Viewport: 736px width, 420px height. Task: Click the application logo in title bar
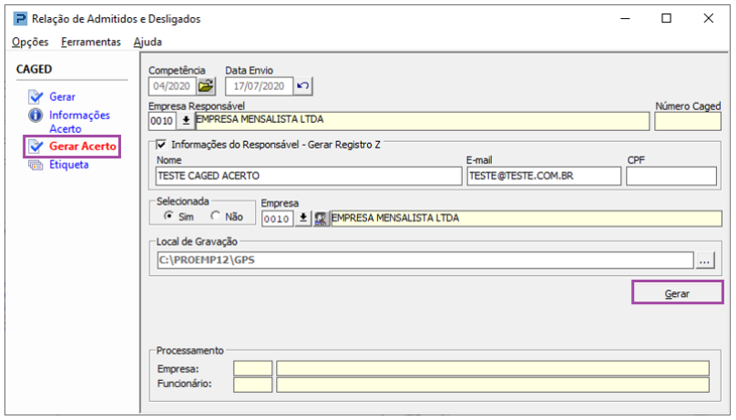tap(20, 19)
